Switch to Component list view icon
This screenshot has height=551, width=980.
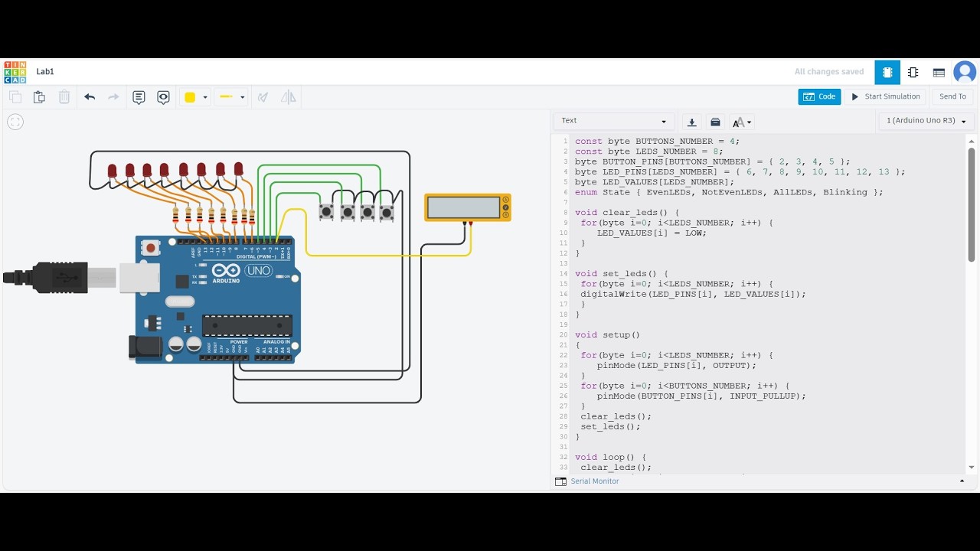(939, 73)
